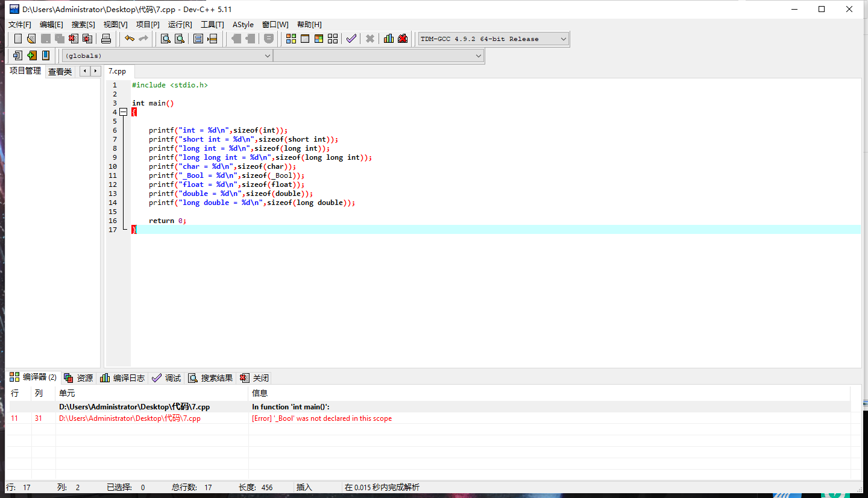Select the In function 'int main()' message row
The width and height of the screenshot is (868, 498).
click(429, 407)
